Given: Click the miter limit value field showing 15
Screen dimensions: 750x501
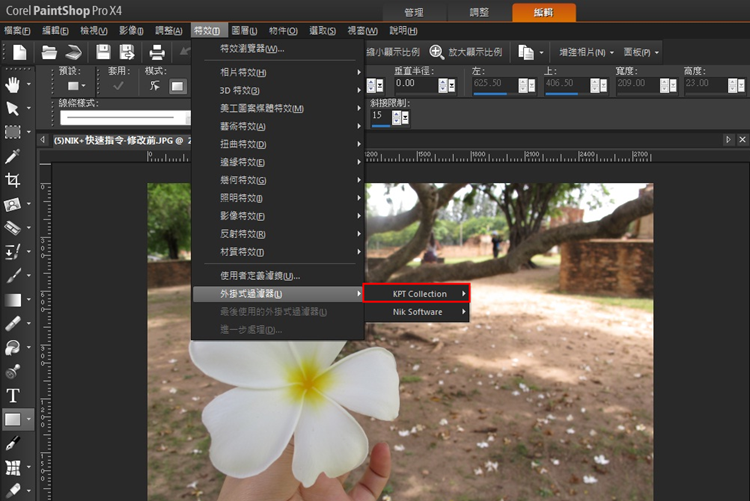Looking at the screenshot, I should click(x=381, y=116).
